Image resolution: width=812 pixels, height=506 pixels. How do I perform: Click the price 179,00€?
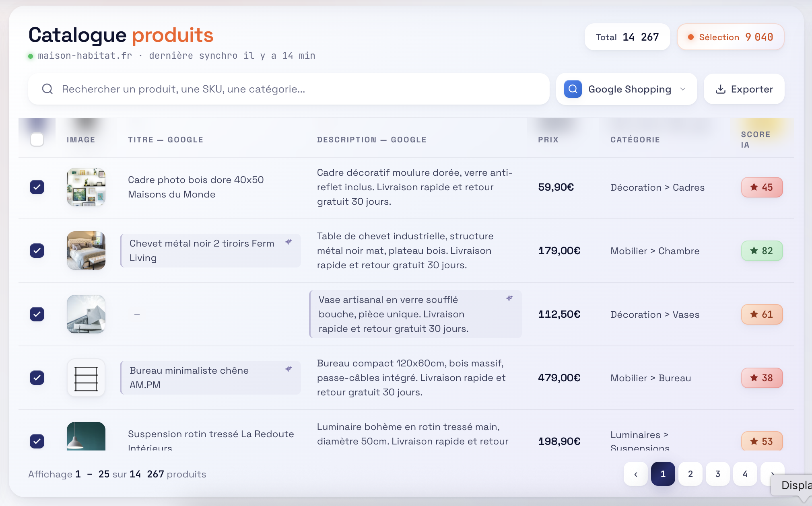(x=559, y=251)
